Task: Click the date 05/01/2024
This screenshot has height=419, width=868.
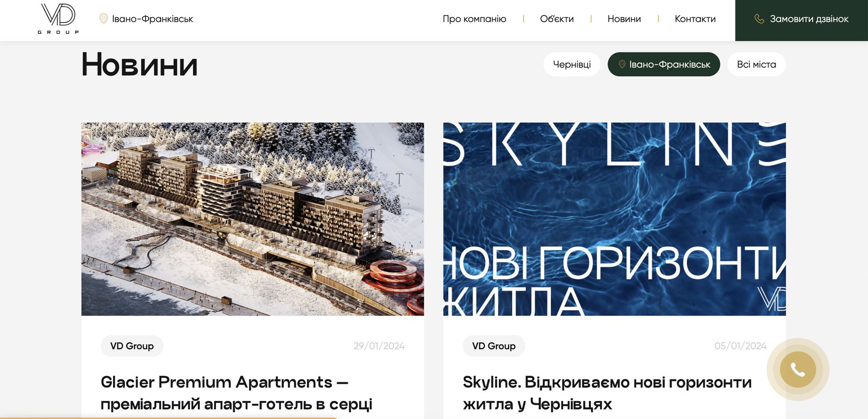Action: click(741, 346)
